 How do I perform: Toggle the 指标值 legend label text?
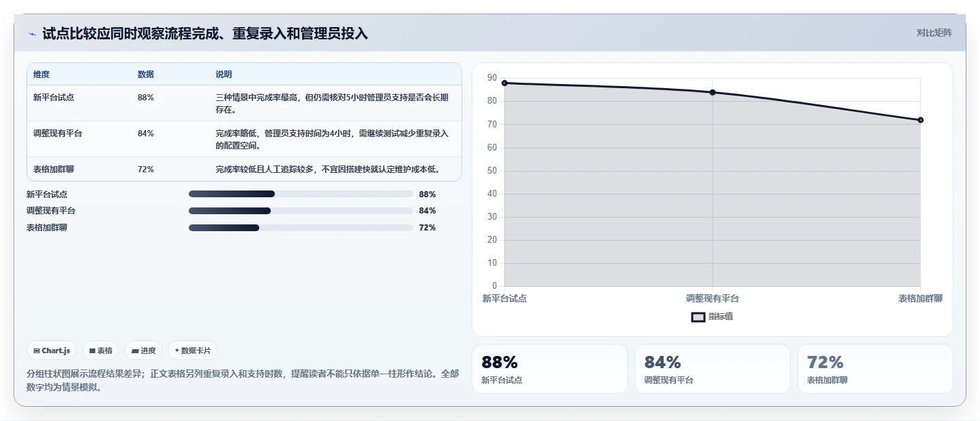721,317
